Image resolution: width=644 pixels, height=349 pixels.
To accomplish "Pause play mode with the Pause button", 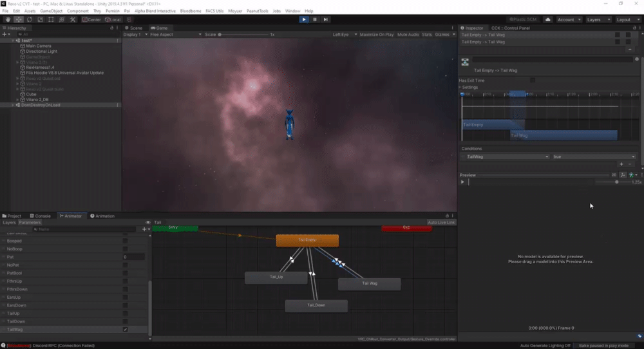I will click(315, 19).
